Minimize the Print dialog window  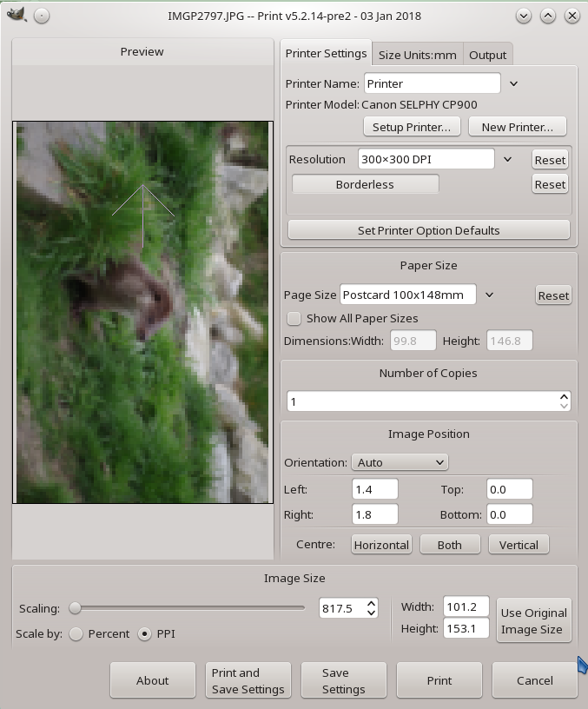523,16
